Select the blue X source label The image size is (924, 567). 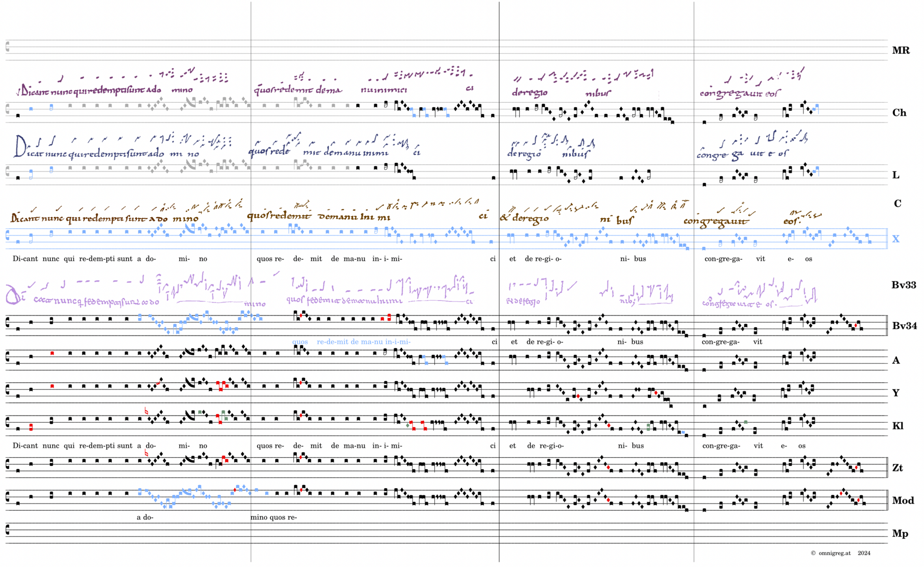click(x=896, y=239)
